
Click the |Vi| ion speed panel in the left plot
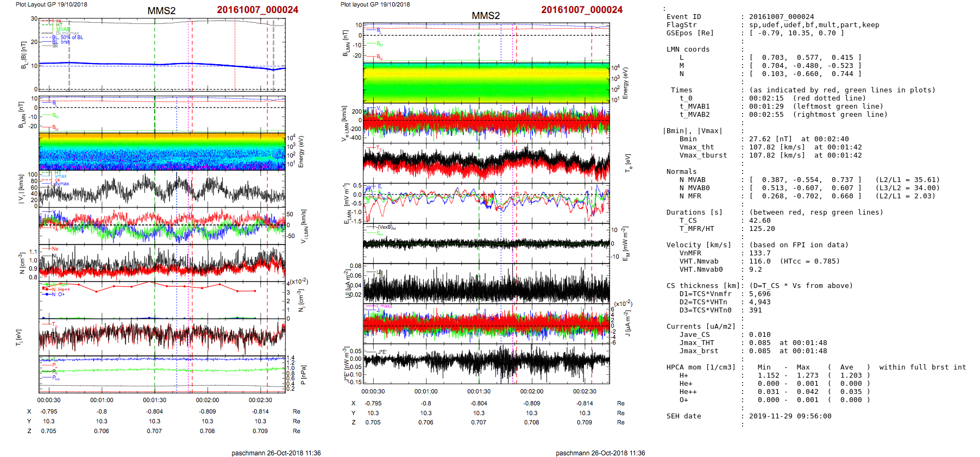[162, 190]
